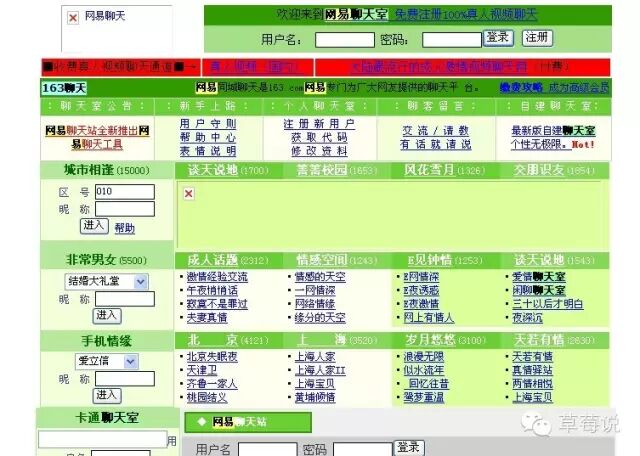Click 进入 button under 城市相逢

click(x=94, y=226)
